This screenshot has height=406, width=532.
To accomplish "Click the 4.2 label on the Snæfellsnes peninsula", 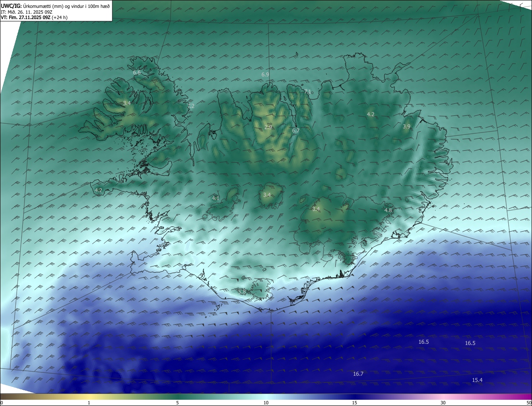I will tap(99, 191).
